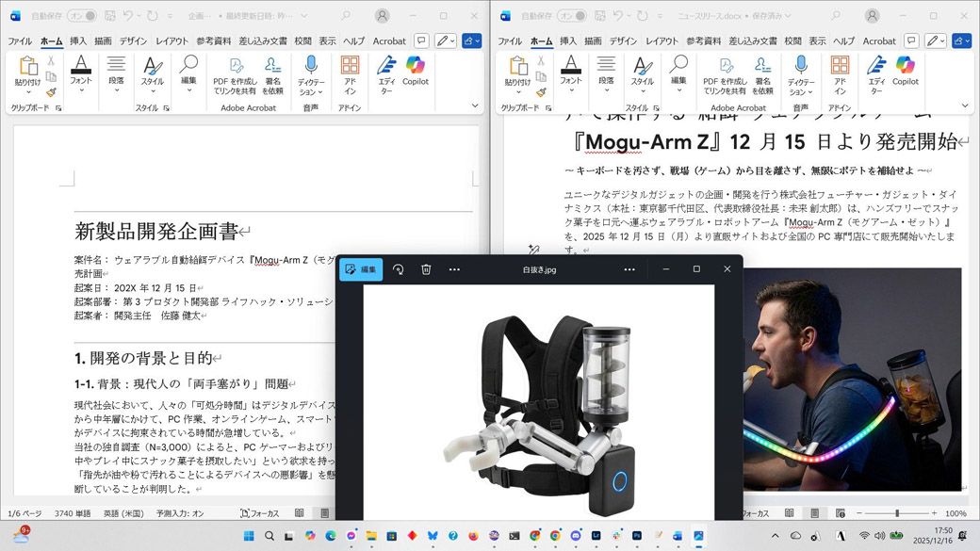Screen dimensions: 980x551
Task: Rotate 白抜き.jpg in the Photos viewer
Action: pyautogui.click(x=398, y=269)
